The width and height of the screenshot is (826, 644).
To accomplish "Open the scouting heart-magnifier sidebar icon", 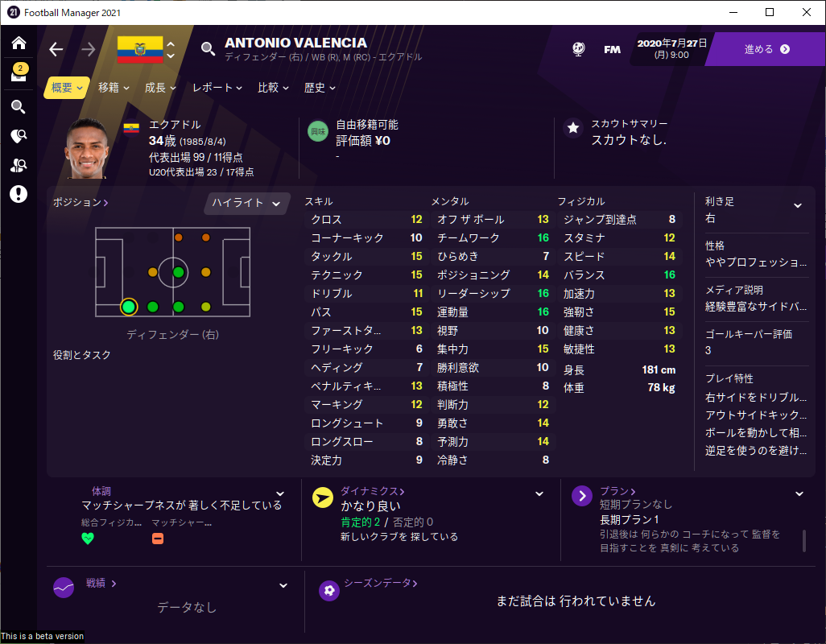I will (19, 136).
